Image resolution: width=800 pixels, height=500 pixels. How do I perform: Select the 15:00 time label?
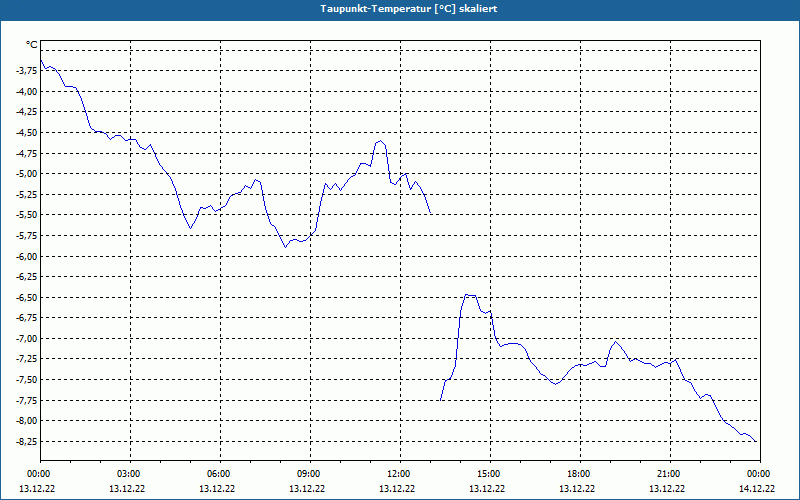490,474
